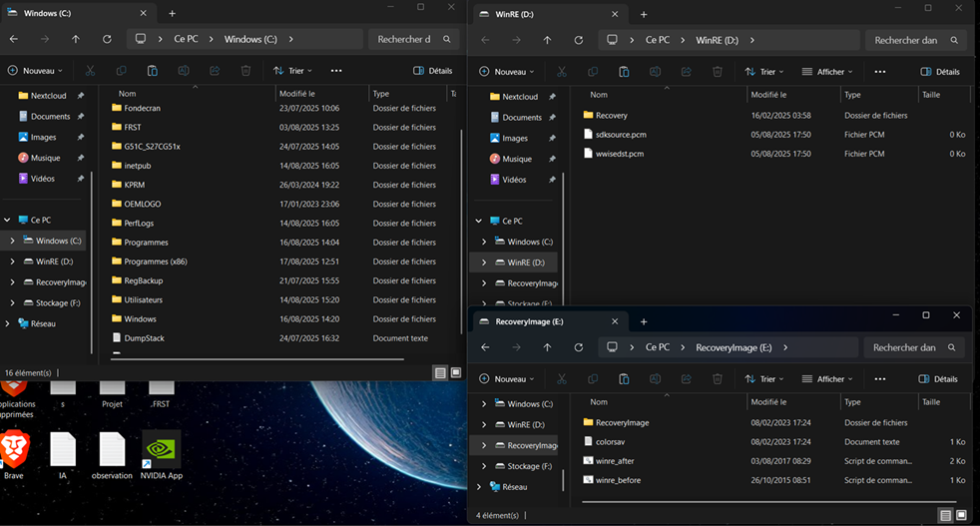Select Nextcloud in Windows (C:) sidebar

point(48,96)
